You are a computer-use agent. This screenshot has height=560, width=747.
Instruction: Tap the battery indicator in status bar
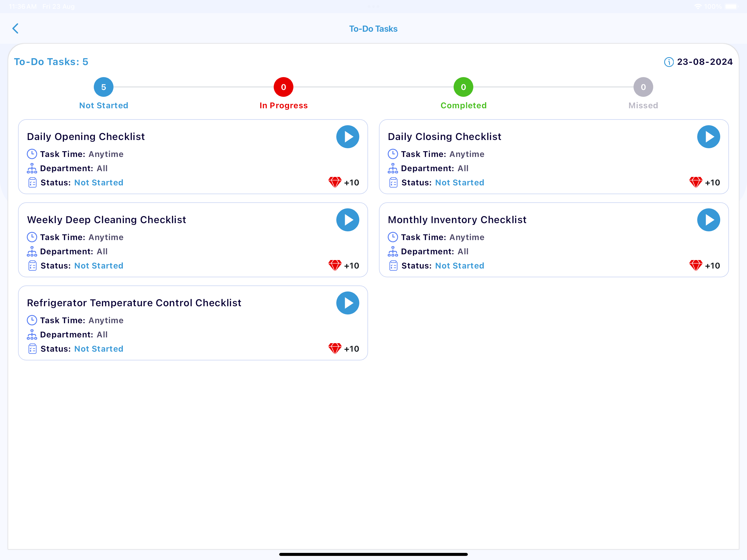731,6
